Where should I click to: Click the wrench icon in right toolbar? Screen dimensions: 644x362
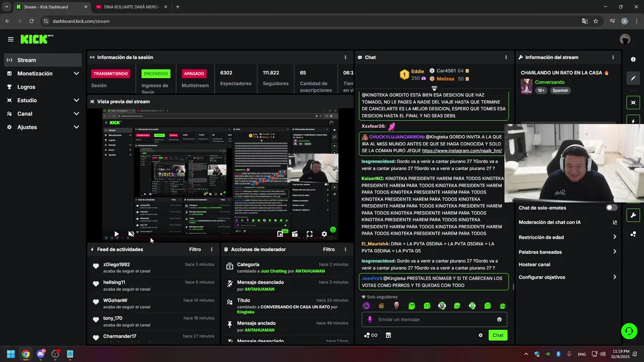tap(633, 215)
